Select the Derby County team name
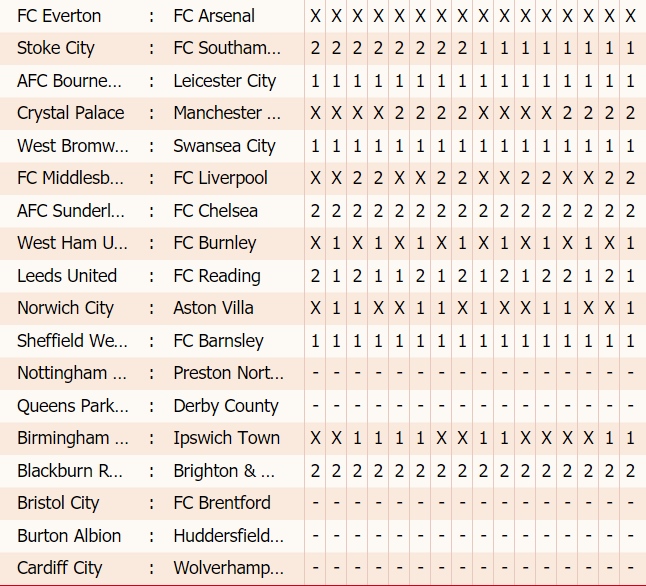This screenshot has height=586, width=646. click(226, 406)
